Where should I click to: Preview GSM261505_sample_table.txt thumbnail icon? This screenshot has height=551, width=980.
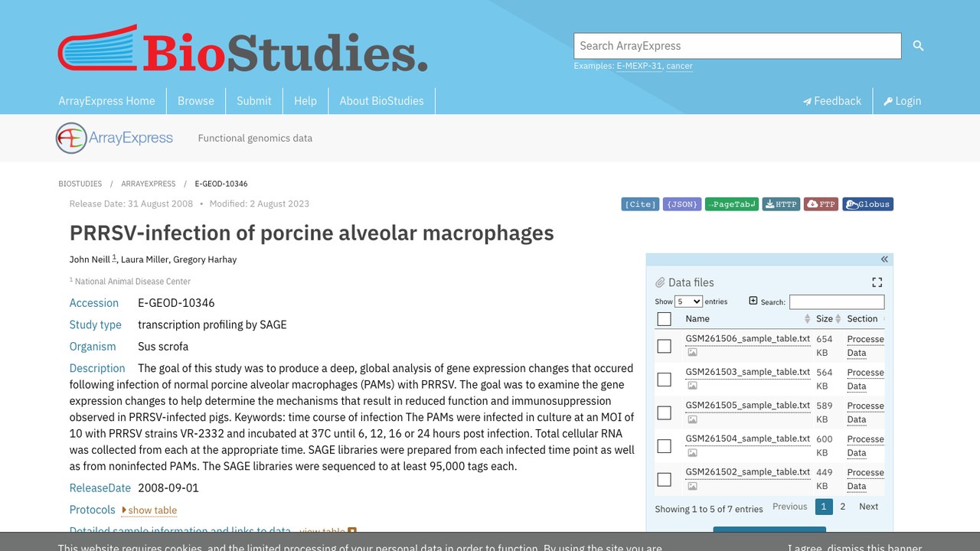(692, 419)
